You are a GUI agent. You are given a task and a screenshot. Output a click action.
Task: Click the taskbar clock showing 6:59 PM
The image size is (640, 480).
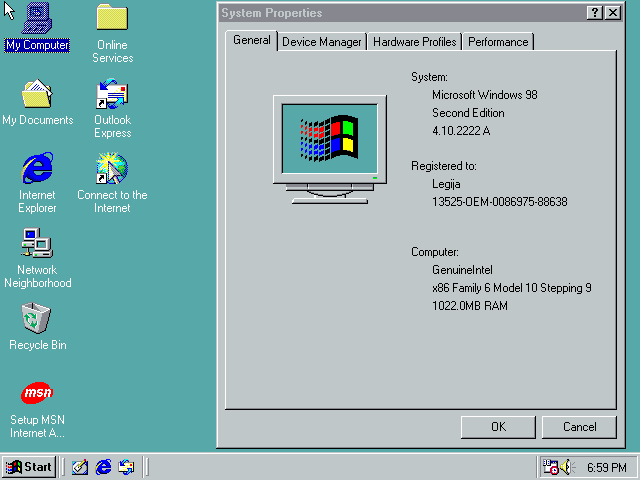[x=607, y=467]
